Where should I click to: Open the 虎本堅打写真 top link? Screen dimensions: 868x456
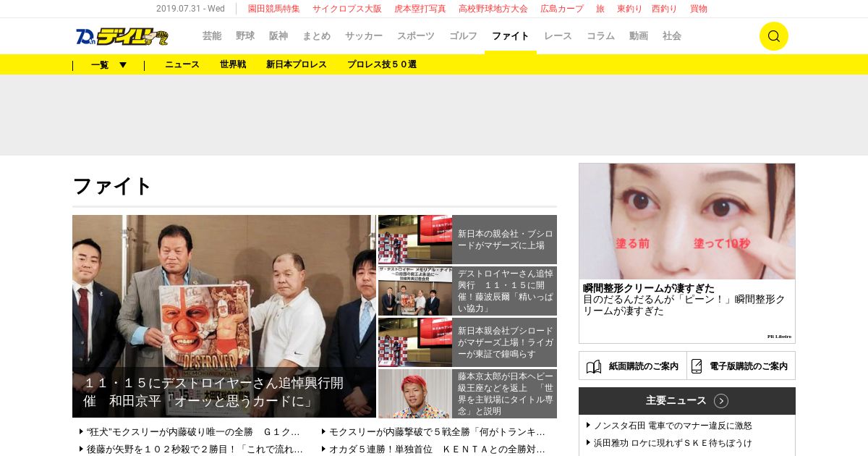pos(420,9)
